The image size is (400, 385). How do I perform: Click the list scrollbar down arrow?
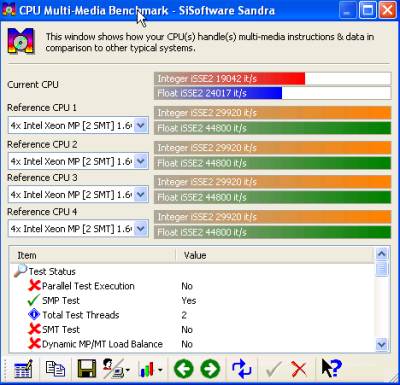[x=382, y=344]
